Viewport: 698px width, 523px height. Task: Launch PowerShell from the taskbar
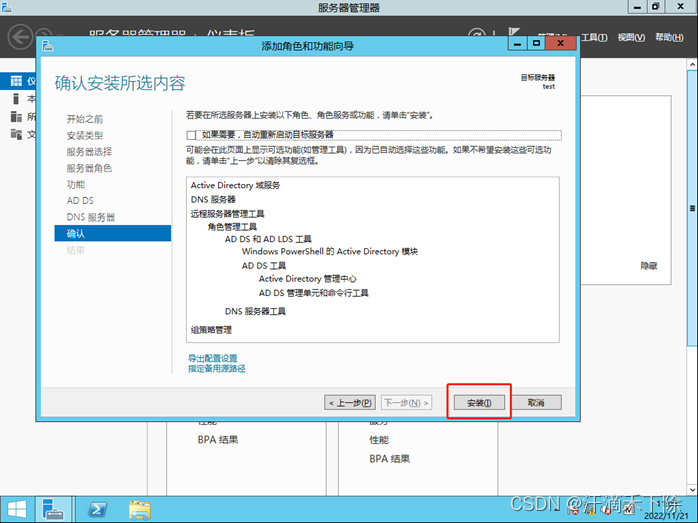pos(97,510)
